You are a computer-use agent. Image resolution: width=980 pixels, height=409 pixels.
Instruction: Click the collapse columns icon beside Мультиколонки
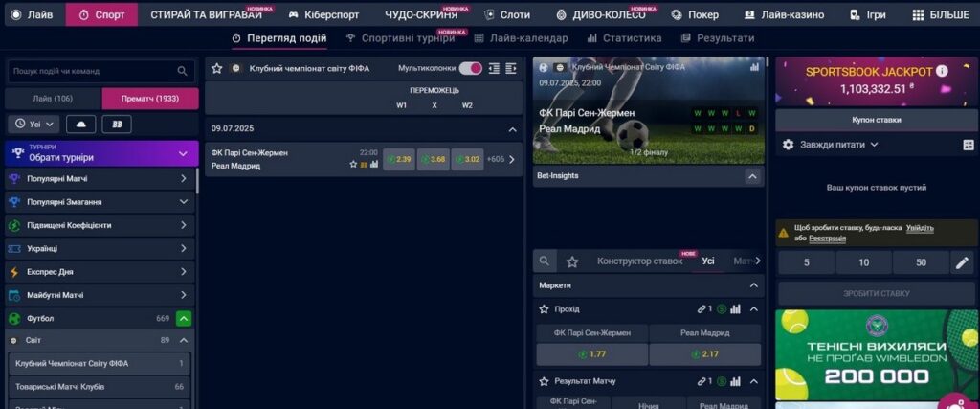coord(495,69)
